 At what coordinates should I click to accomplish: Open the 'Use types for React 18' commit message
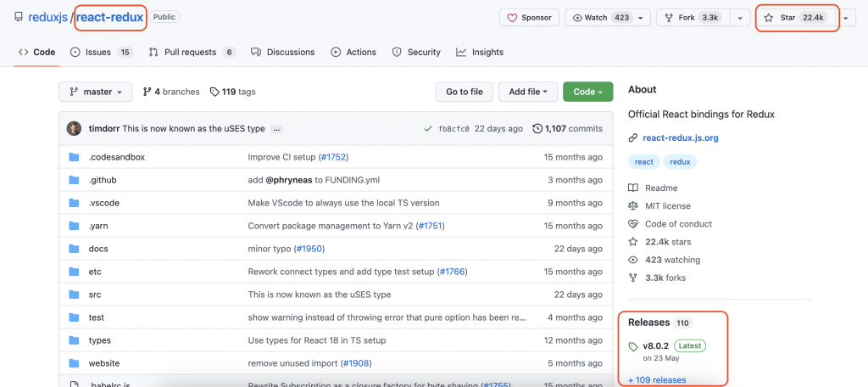[x=317, y=340]
